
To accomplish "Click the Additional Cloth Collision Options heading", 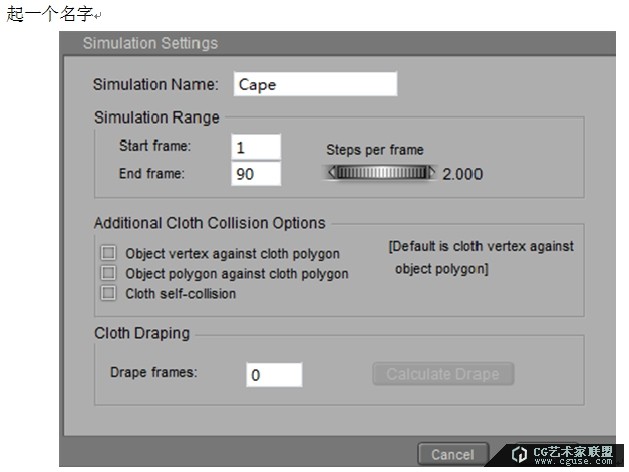I will [209, 222].
